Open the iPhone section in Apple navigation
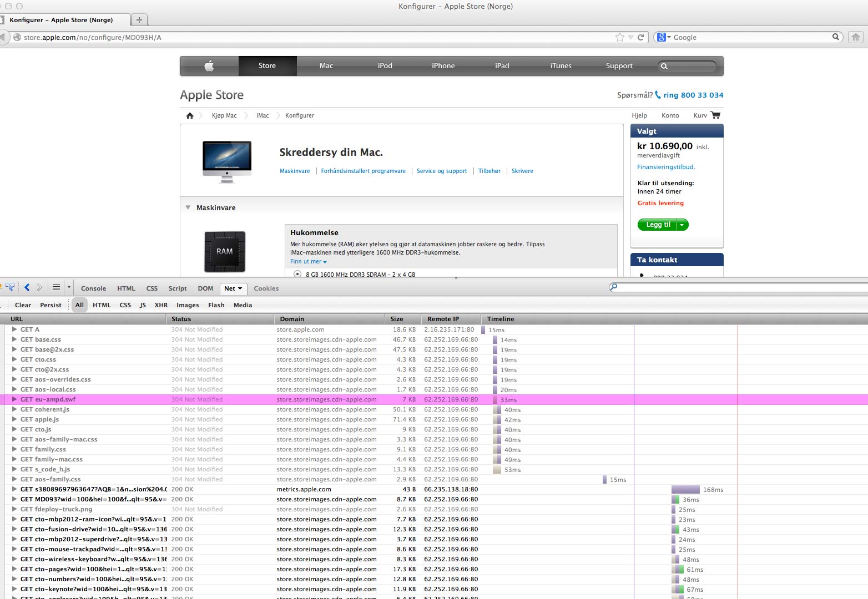 (x=443, y=65)
